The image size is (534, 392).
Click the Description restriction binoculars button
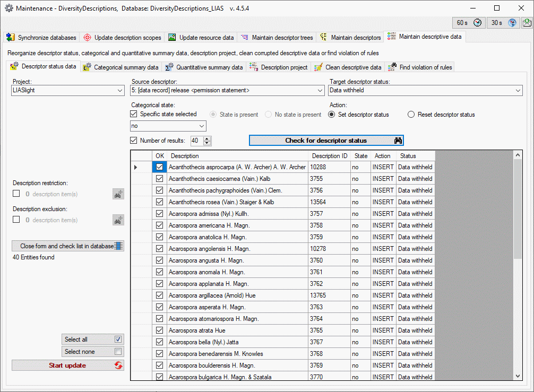point(118,194)
